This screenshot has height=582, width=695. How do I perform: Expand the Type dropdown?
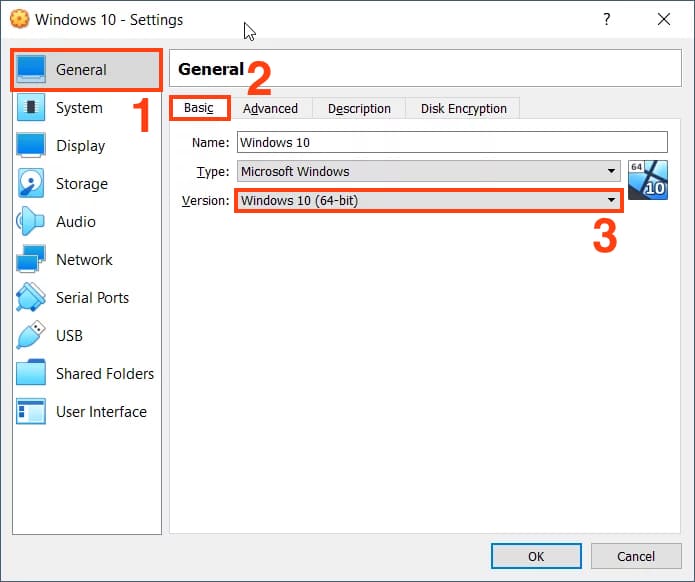point(611,172)
